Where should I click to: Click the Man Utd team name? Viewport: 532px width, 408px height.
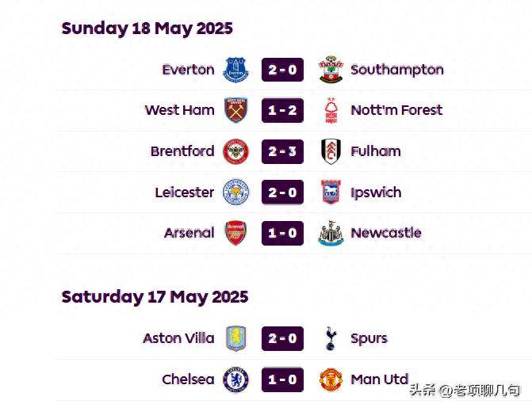(379, 379)
